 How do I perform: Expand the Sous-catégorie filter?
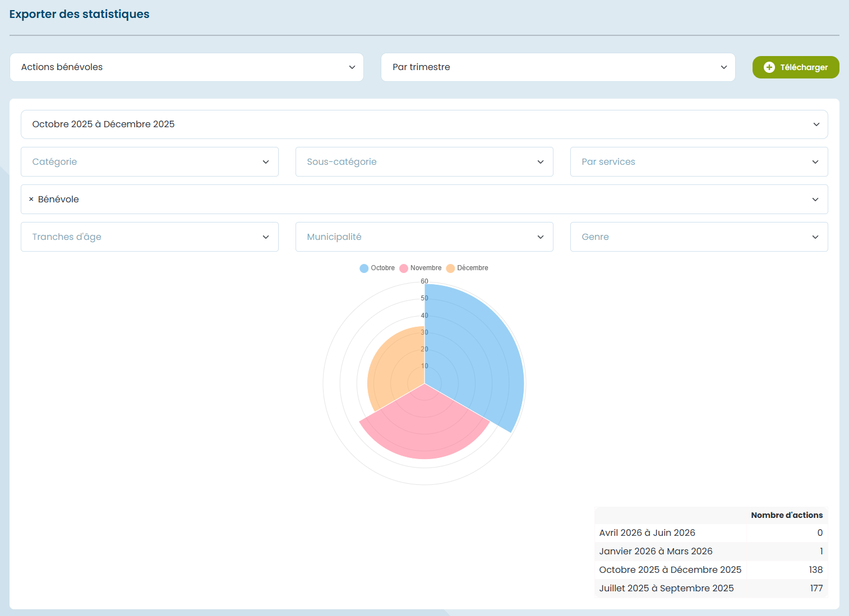click(x=424, y=162)
